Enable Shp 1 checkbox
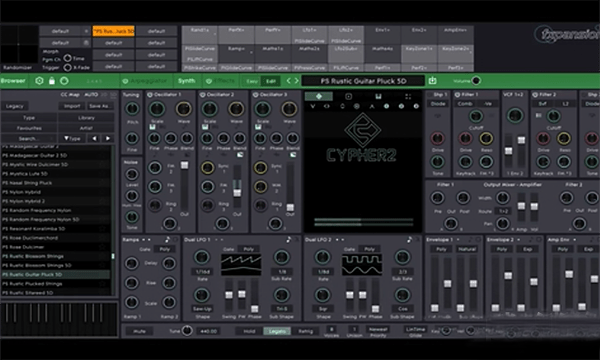Screen dimensions: 600x360 (429, 94)
